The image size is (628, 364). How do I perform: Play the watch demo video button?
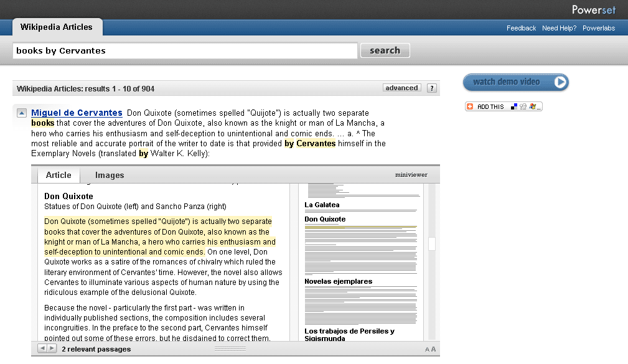coord(516,82)
